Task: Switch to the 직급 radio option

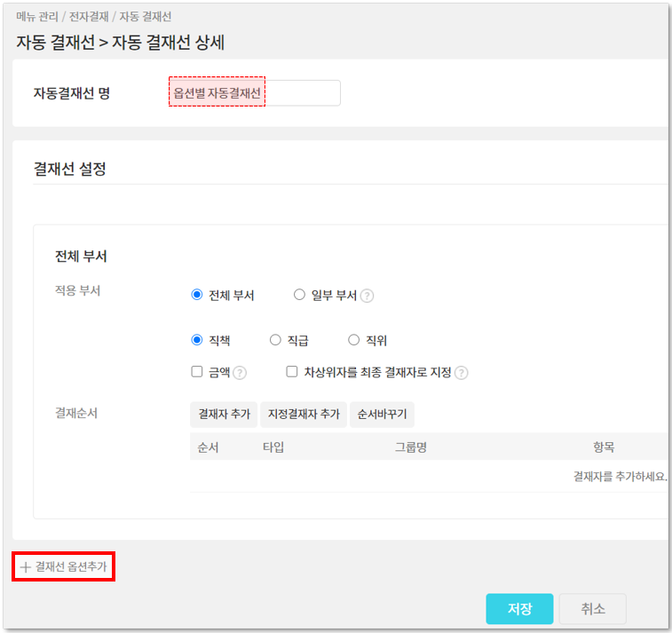Action: tap(275, 340)
